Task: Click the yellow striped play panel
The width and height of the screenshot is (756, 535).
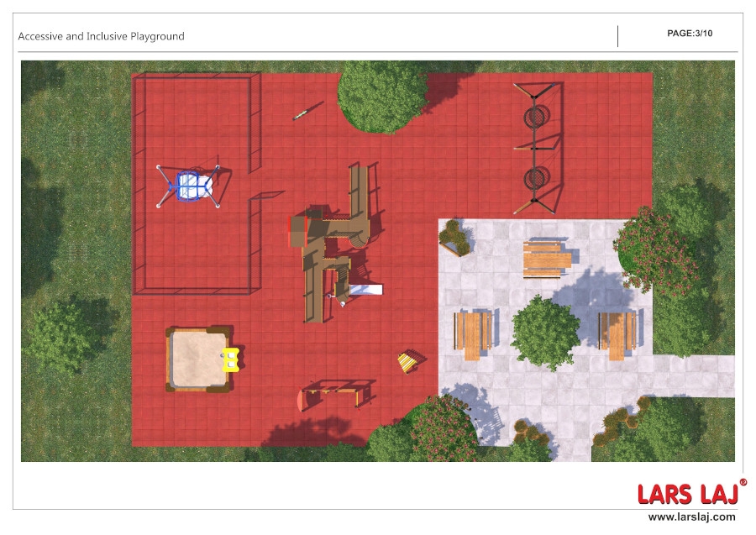Action: click(x=407, y=361)
